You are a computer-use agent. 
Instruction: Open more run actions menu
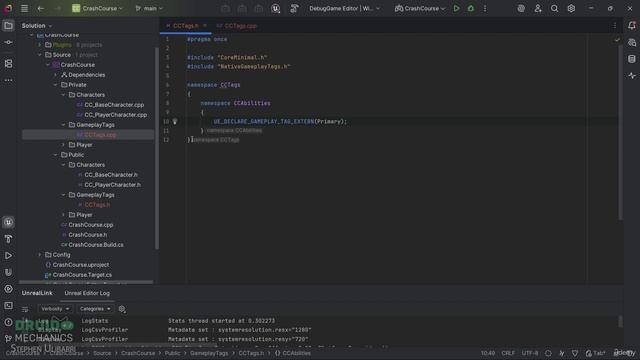485,8
